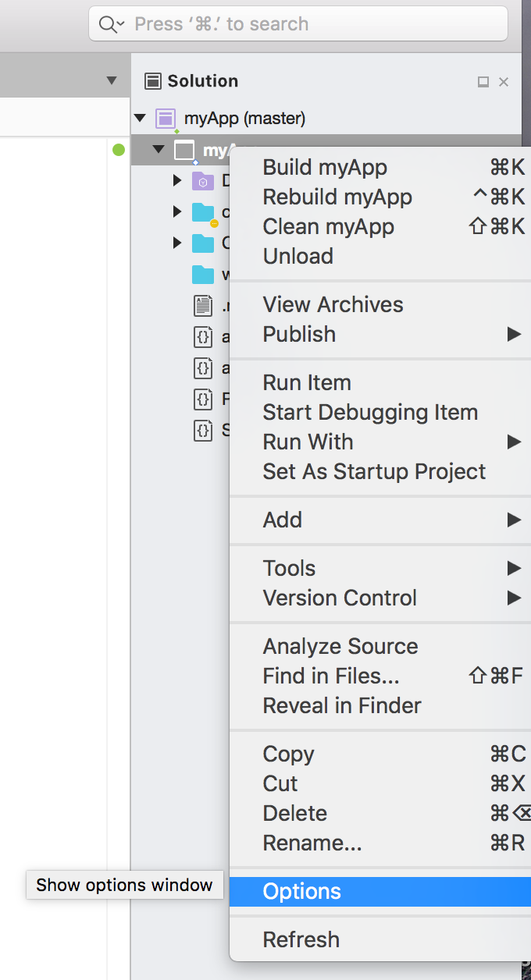Run the project with Run Item
Viewport: 531px width, 980px height.
tap(306, 382)
